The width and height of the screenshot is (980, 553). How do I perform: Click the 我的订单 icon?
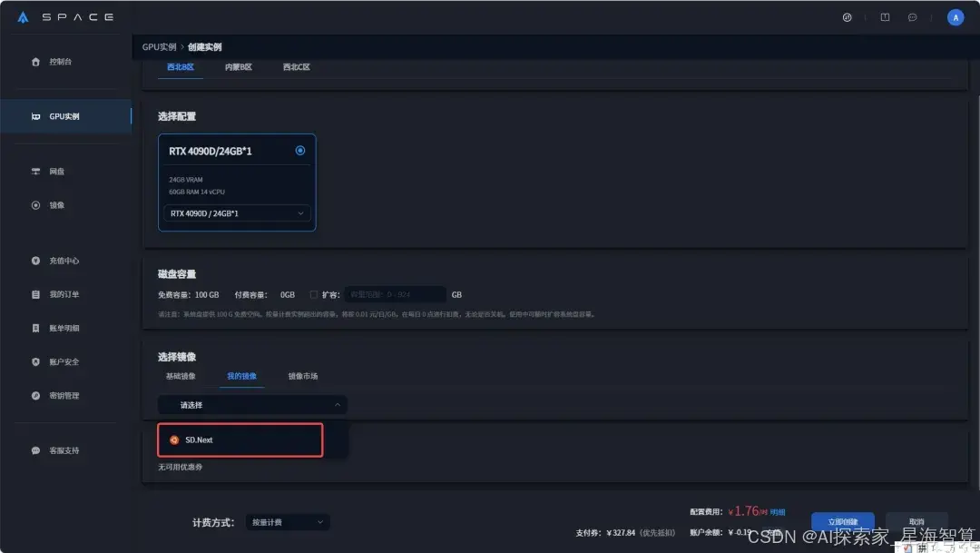pyautogui.click(x=35, y=294)
